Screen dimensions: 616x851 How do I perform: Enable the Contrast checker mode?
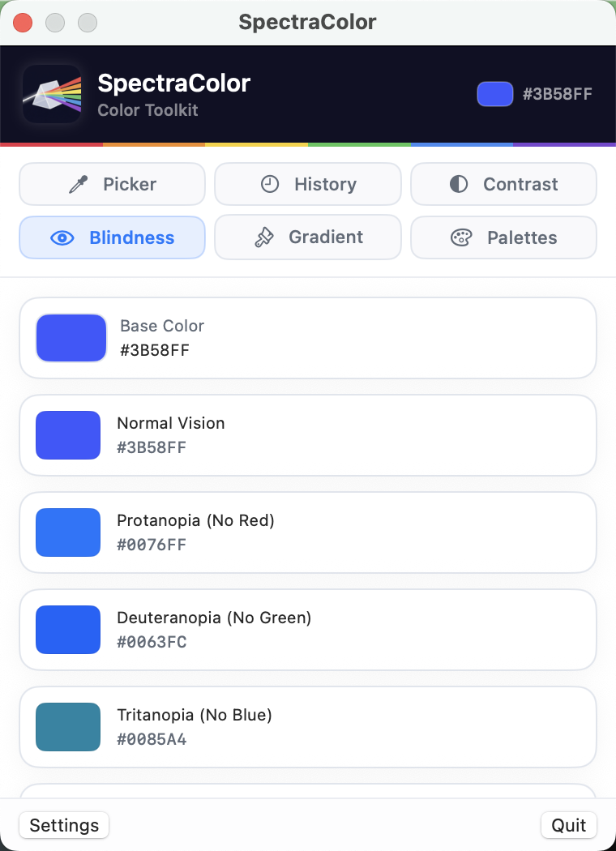click(x=503, y=184)
